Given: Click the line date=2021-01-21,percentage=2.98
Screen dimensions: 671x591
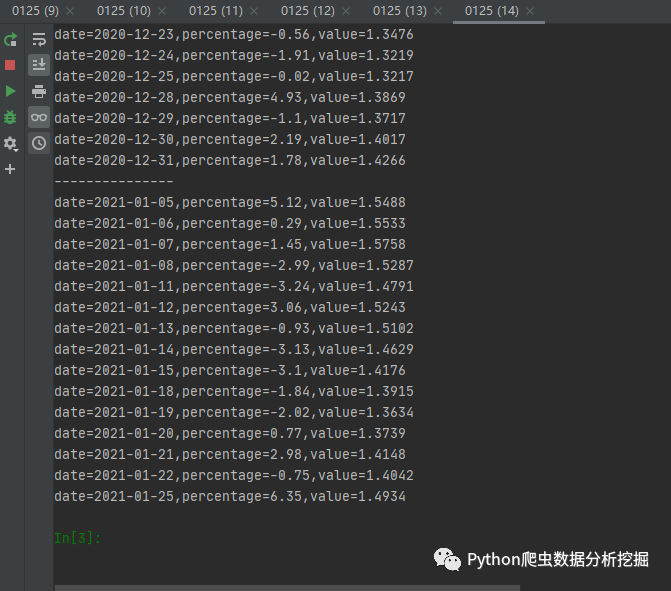Looking at the screenshot, I should [230, 454].
